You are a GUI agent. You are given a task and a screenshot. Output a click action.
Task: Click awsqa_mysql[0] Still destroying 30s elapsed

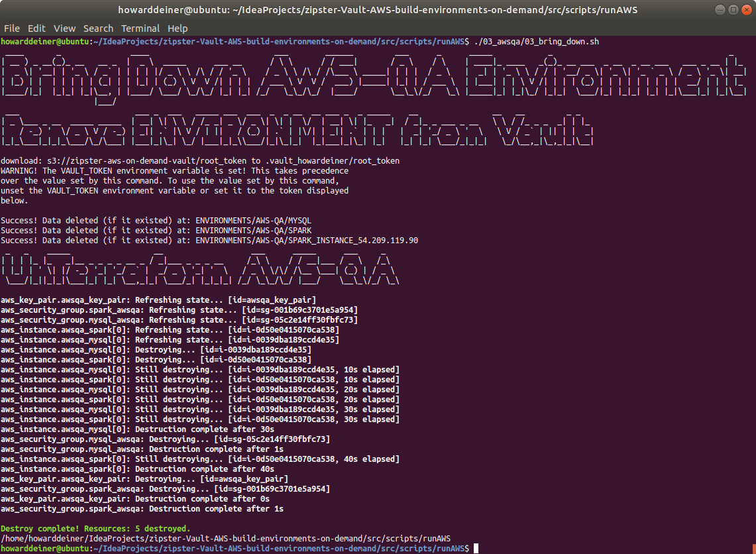click(x=200, y=410)
